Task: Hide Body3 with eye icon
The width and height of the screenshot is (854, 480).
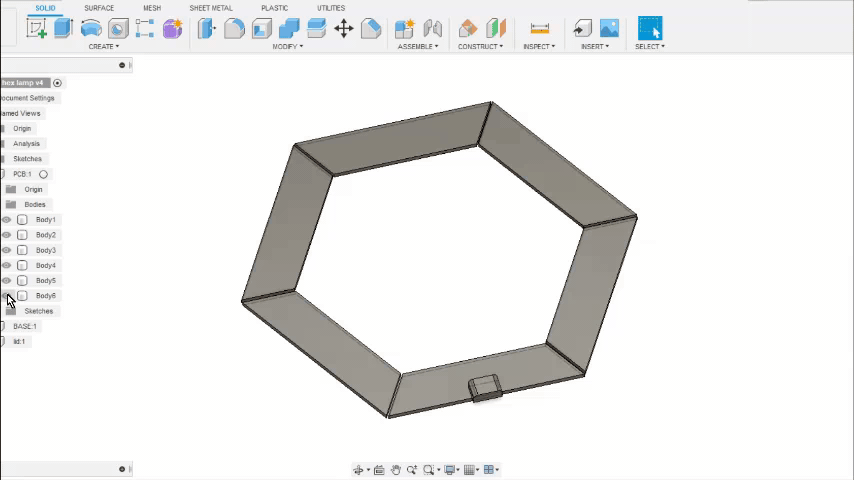Action: click(6, 250)
